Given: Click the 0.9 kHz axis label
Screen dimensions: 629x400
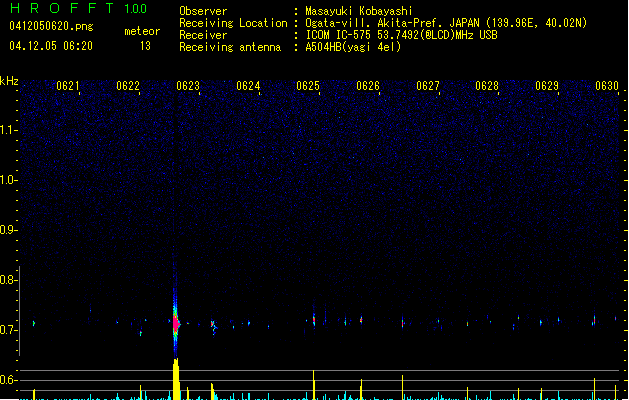Looking at the screenshot, I should pos(8,230).
